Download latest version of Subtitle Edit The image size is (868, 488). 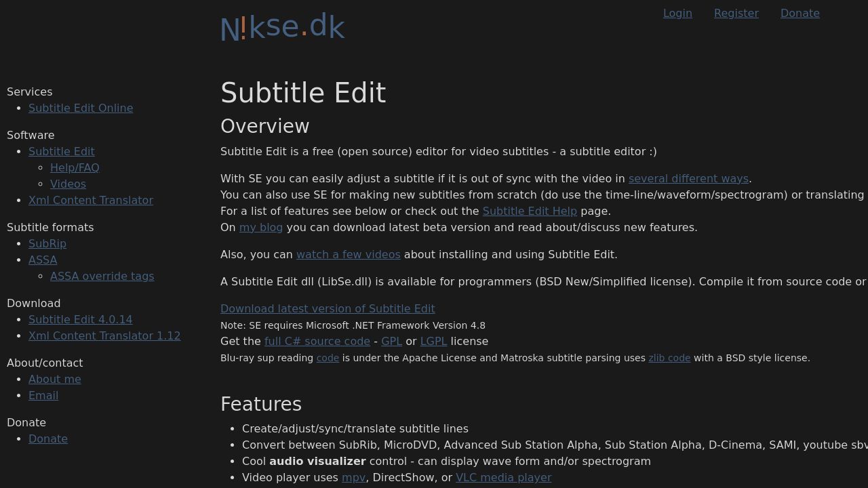point(328,308)
